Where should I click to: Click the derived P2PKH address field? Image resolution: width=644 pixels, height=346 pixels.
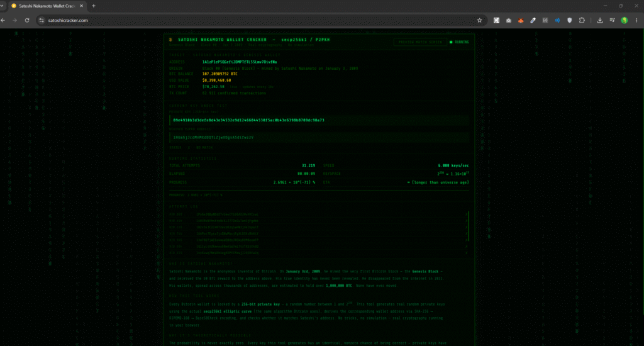319,138
